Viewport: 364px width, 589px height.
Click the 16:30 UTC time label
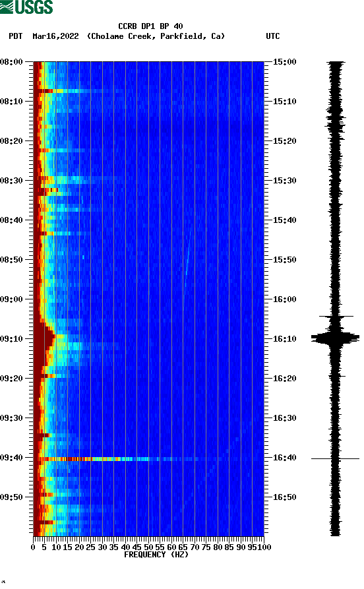pos(284,418)
